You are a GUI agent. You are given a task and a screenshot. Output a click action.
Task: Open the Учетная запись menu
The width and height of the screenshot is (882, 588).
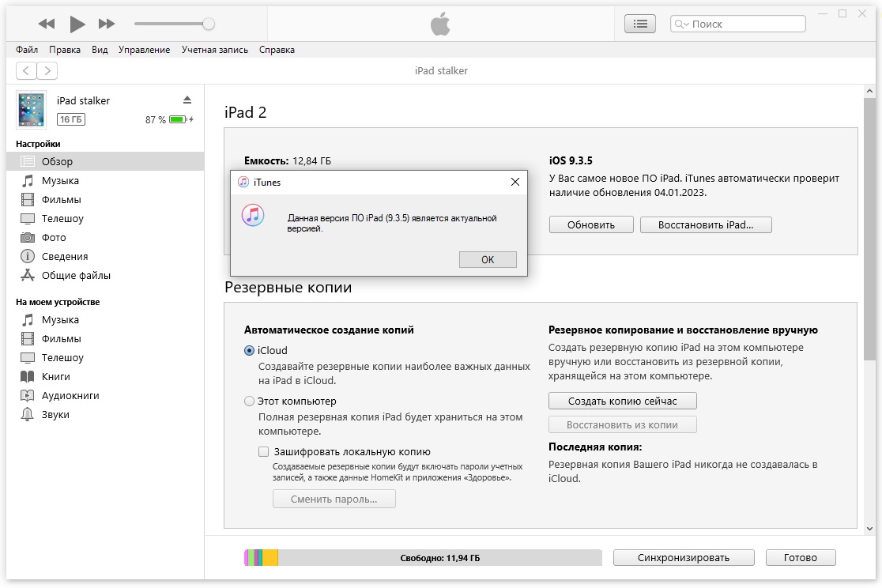click(214, 50)
